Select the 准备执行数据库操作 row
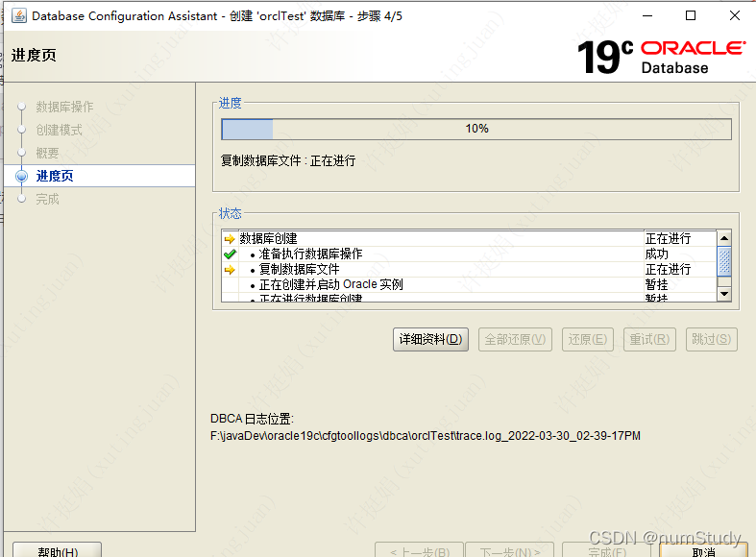Screen dimensions: 756x557 point(469,254)
